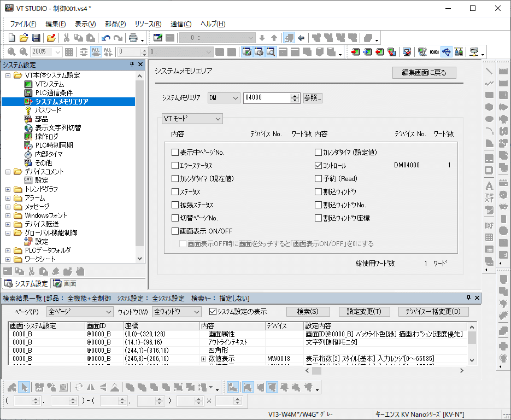Click the monitor with red checkmark icon

407,52
